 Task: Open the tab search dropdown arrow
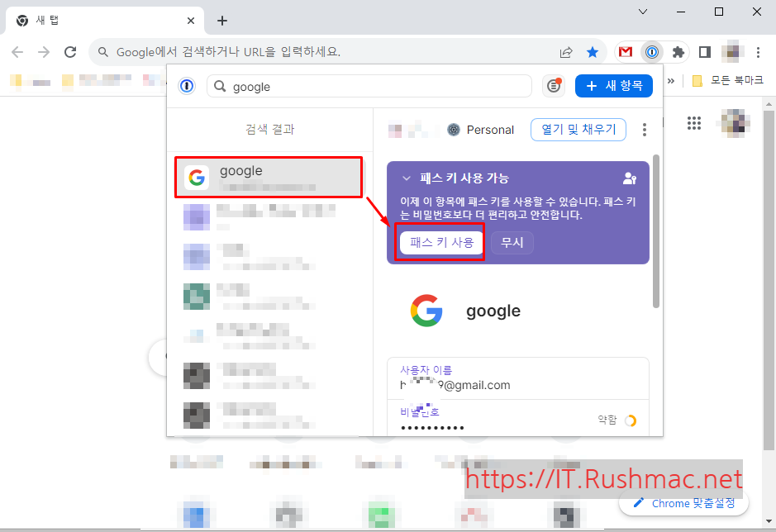click(x=642, y=12)
